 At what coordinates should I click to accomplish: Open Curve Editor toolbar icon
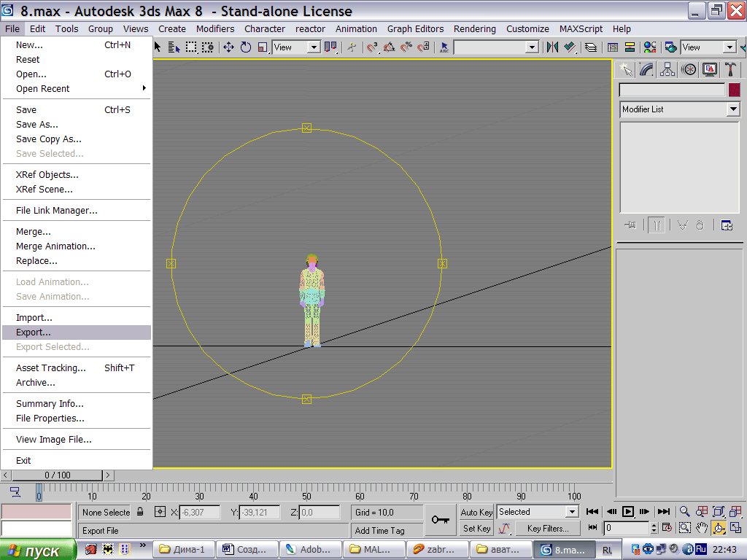pos(613,47)
